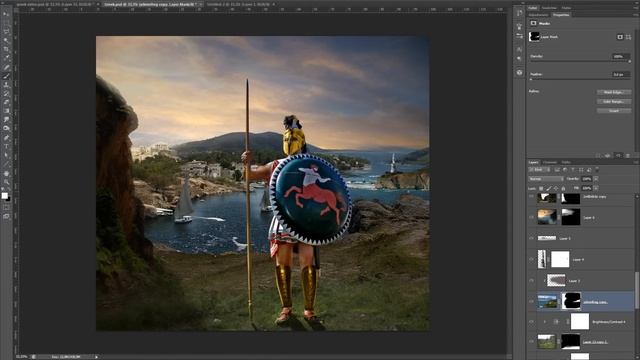The height and width of the screenshot is (360, 640).
Task: Select the Hand tool
Action: point(6,173)
